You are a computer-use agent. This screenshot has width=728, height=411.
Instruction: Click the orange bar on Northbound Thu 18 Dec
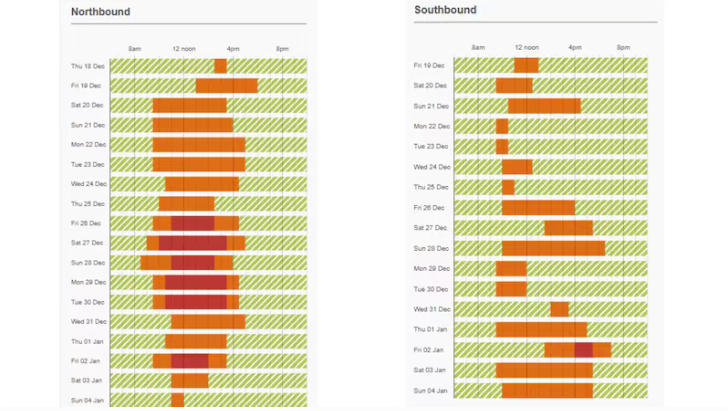pos(220,66)
